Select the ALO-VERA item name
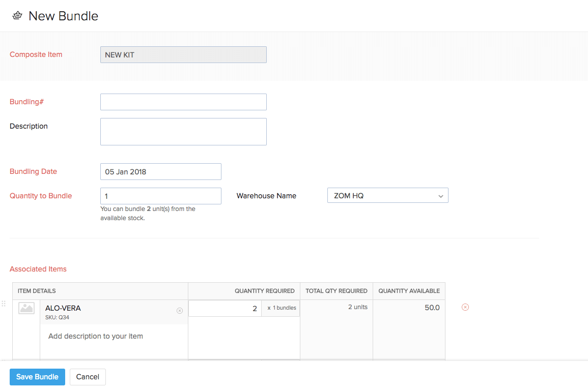588x391 pixels. tap(63, 308)
